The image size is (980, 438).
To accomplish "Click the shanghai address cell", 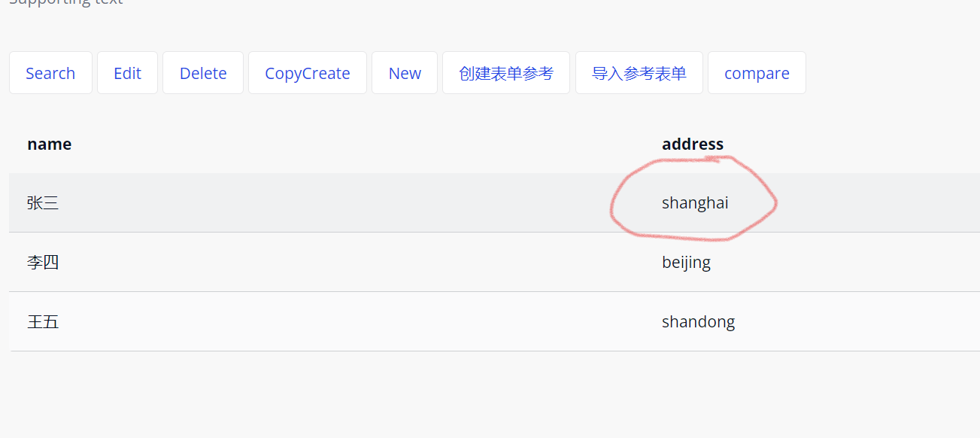I will [695, 203].
